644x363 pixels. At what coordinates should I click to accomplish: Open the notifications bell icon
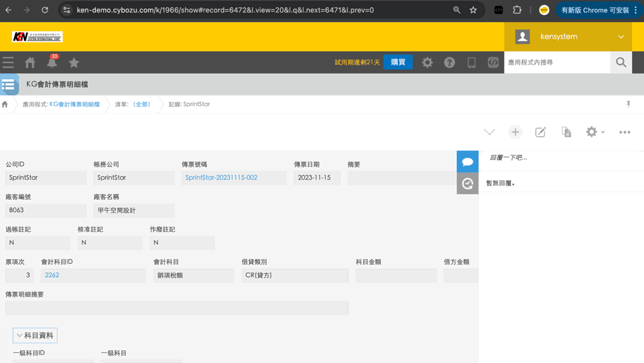coord(52,63)
